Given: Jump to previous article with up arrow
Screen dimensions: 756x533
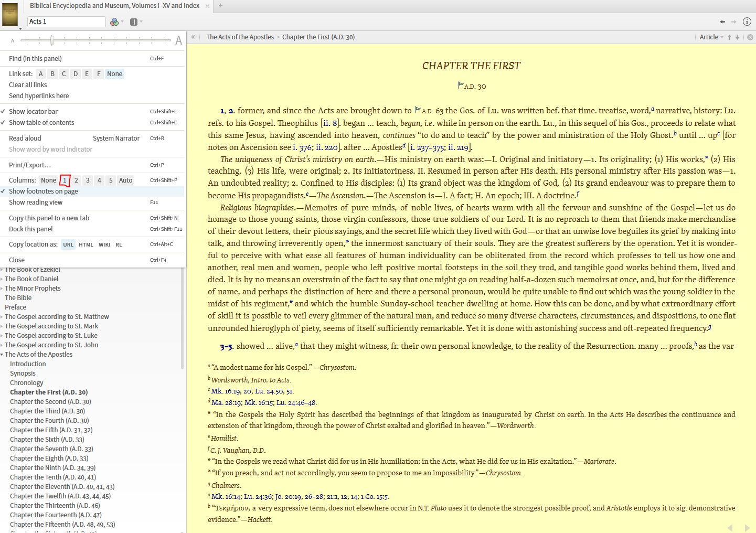Looking at the screenshot, I should [x=729, y=37].
